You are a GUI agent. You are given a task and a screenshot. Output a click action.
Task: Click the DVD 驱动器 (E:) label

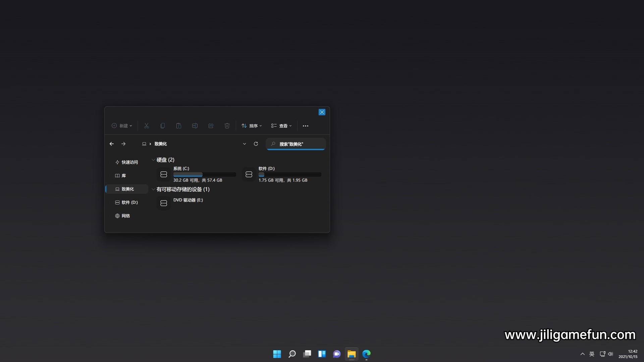(188, 200)
